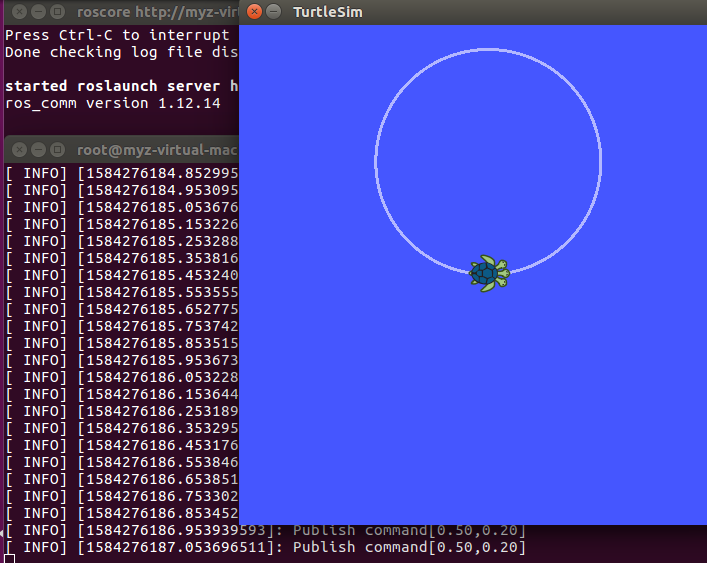
Task: Click log line with timestamp 1584276186.453176
Action: [x=122, y=445]
